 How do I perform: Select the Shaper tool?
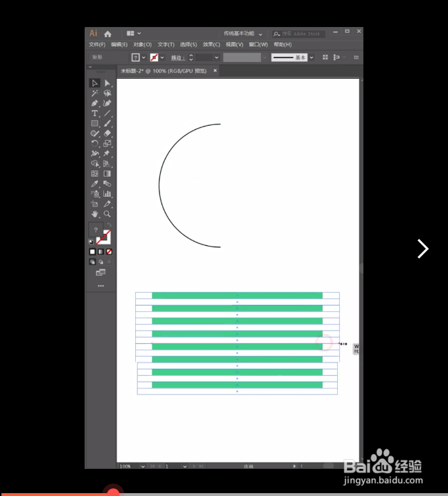click(95, 134)
